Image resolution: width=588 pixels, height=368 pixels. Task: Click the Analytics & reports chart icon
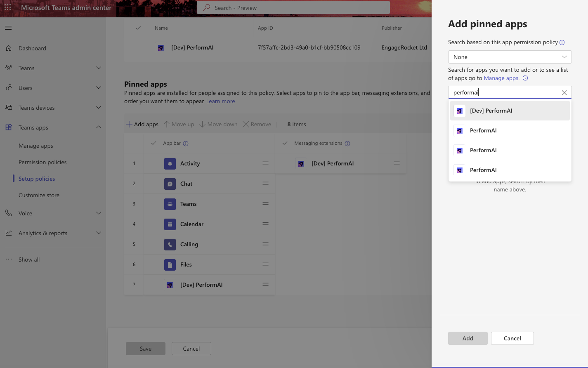9,233
